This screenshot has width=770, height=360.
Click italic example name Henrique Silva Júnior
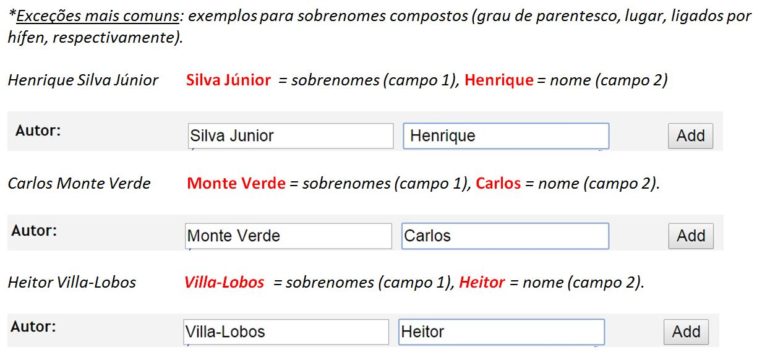[83, 81]
